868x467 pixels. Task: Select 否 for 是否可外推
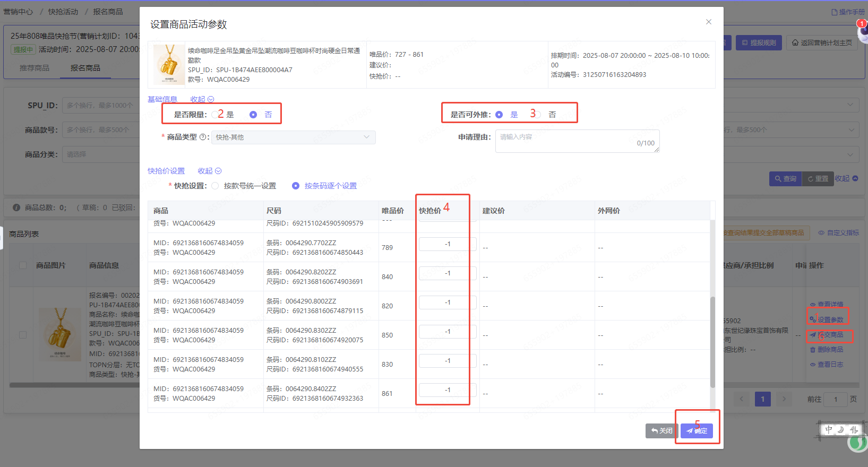pyautogui.click(x=537, y=115)
